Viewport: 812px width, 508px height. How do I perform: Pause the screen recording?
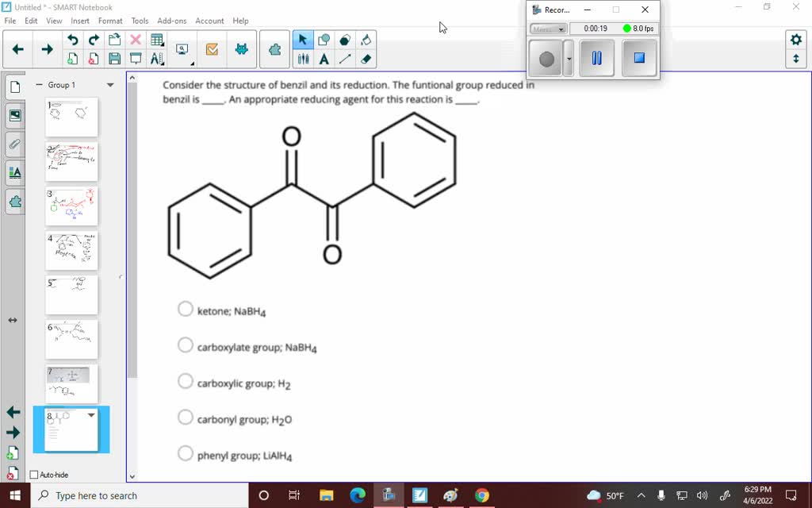tap(596, 57)
